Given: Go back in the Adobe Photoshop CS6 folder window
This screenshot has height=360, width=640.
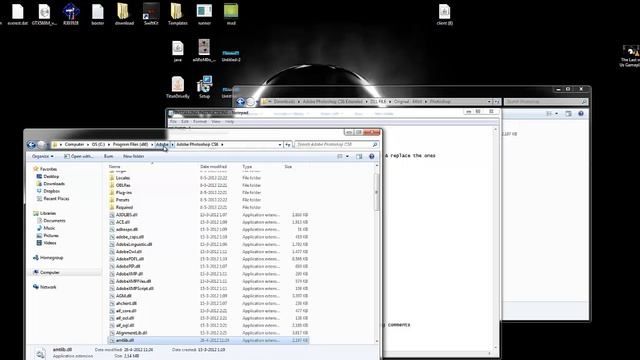Looking at the screenshot, I should pos(31,144).
